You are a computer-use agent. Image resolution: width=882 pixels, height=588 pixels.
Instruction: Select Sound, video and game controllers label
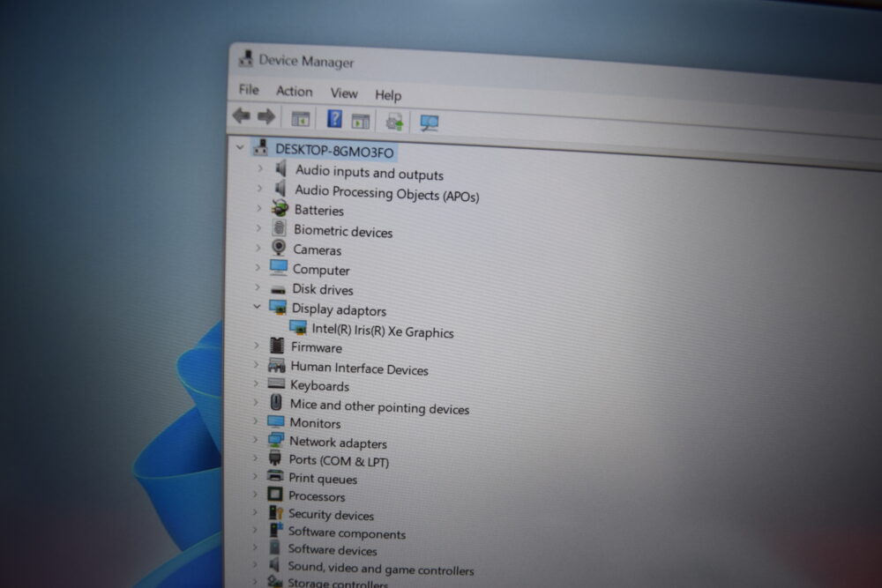click(x=381, y=569)
